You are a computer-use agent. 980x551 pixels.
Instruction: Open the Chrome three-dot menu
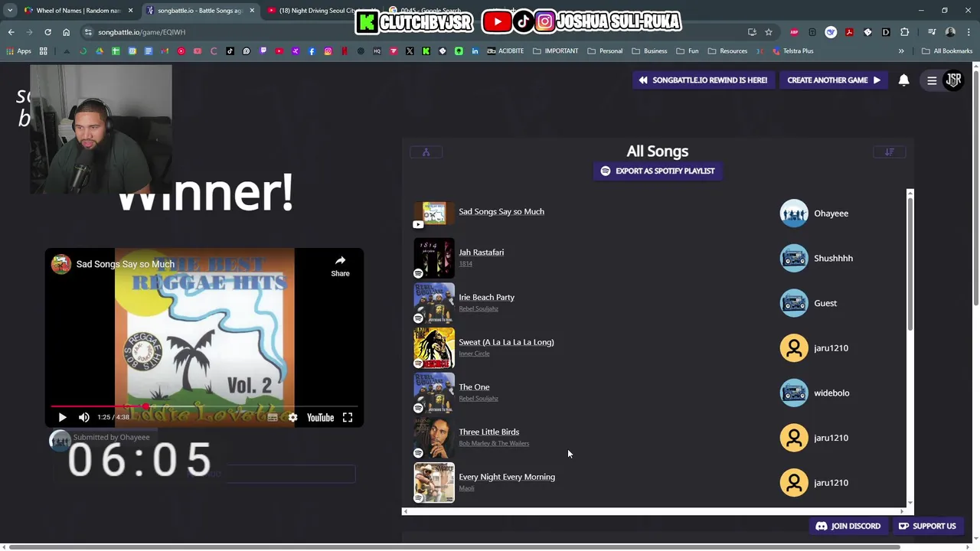pos(969,32)
